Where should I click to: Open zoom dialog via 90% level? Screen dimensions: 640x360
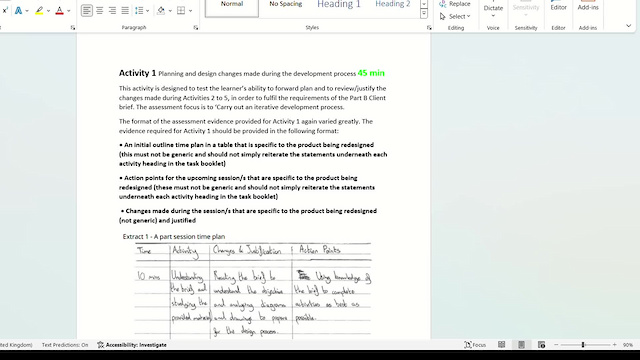628,345
